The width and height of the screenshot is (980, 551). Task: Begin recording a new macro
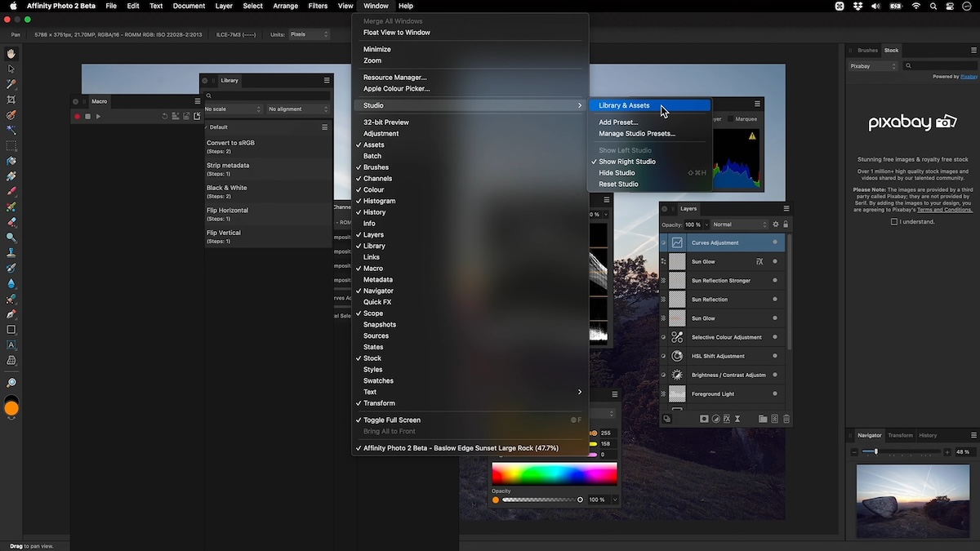click(x=78, y=116)
